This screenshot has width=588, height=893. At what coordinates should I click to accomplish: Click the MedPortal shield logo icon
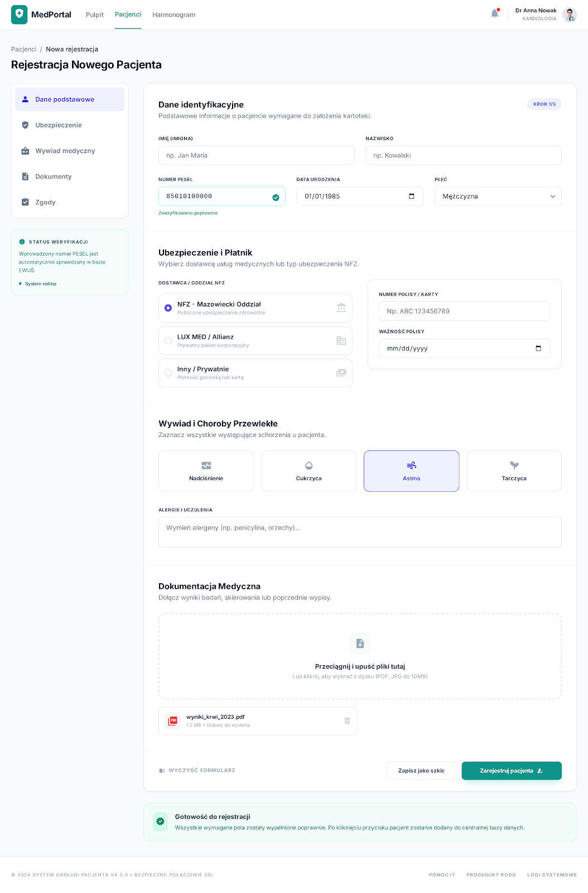[19, 15]
